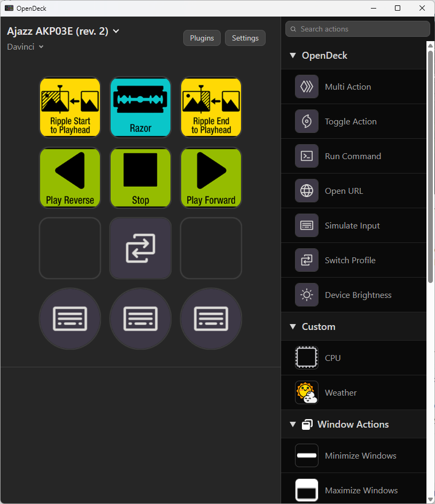Image resolution: width=435 pixels, height=504 pixels.
Task: Select the Device Brightness icon
Action: click(x=307, y=295)
